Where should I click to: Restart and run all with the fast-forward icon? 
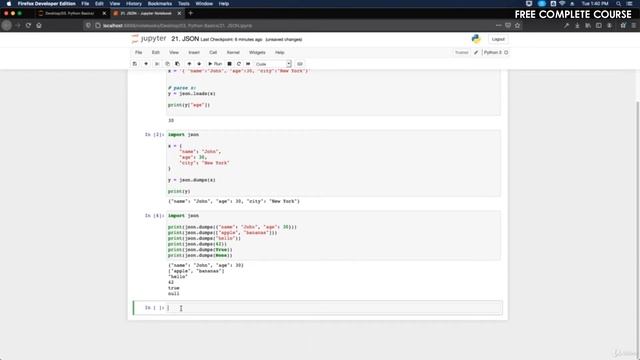click(x=248, y=64)
